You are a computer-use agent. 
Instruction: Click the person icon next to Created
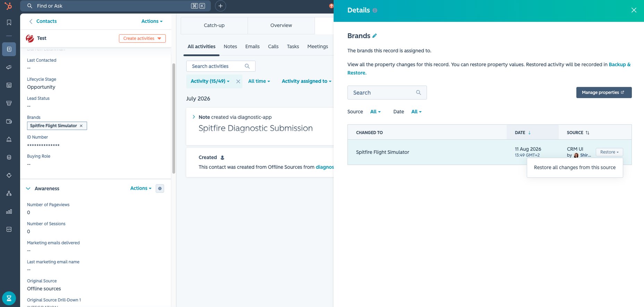(x=222, y=157)
